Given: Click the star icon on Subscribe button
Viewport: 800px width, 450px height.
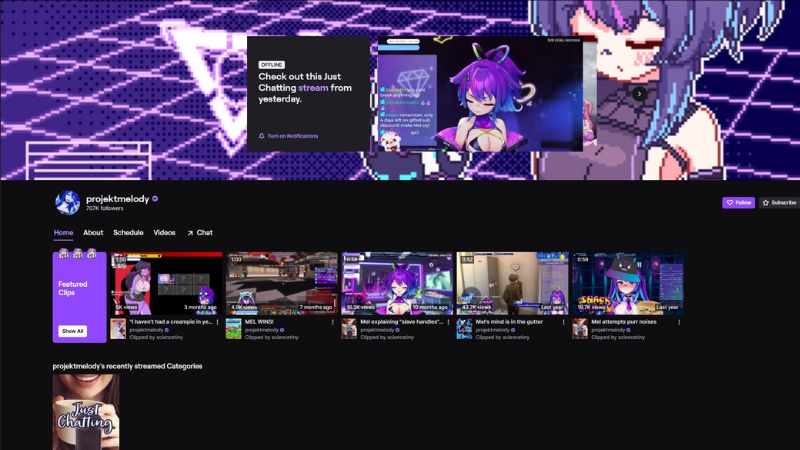Looking at the screenshot, I should [x=765, y=203].
